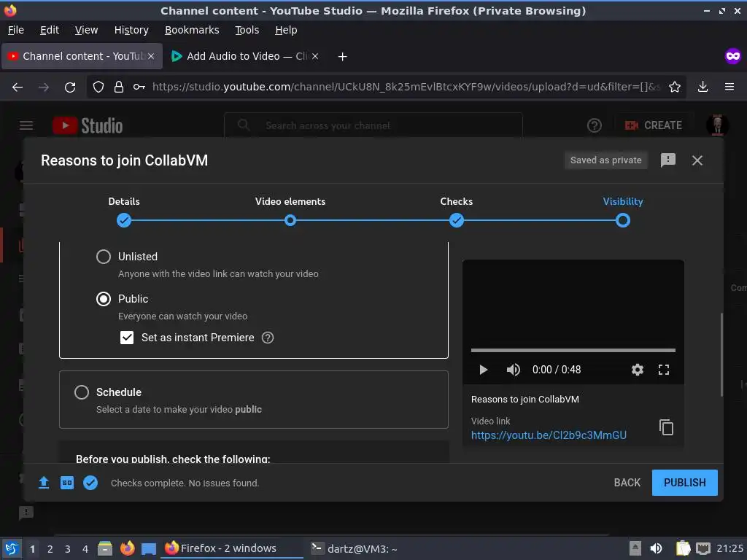Open the Tools menu
Viewport: 747px width, 560px height.
(x=247, y=30)
